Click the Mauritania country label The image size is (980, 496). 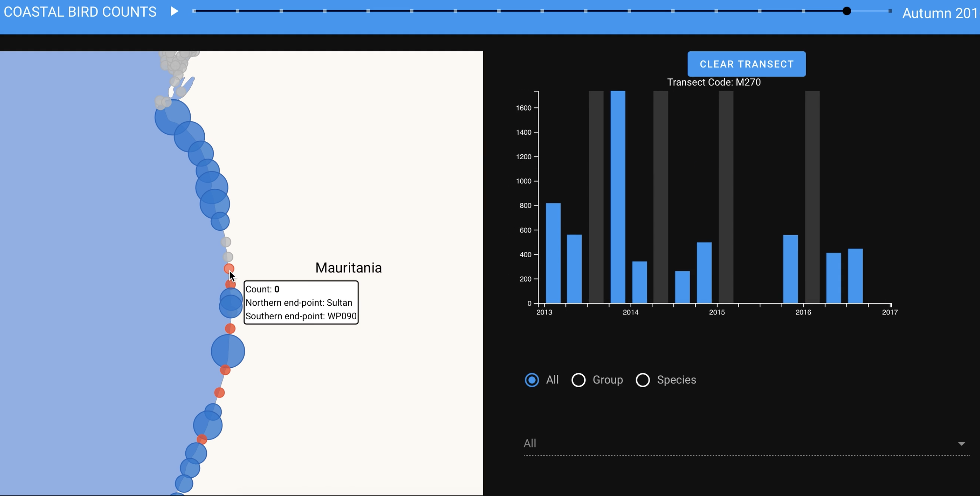(x=348, y=267)
